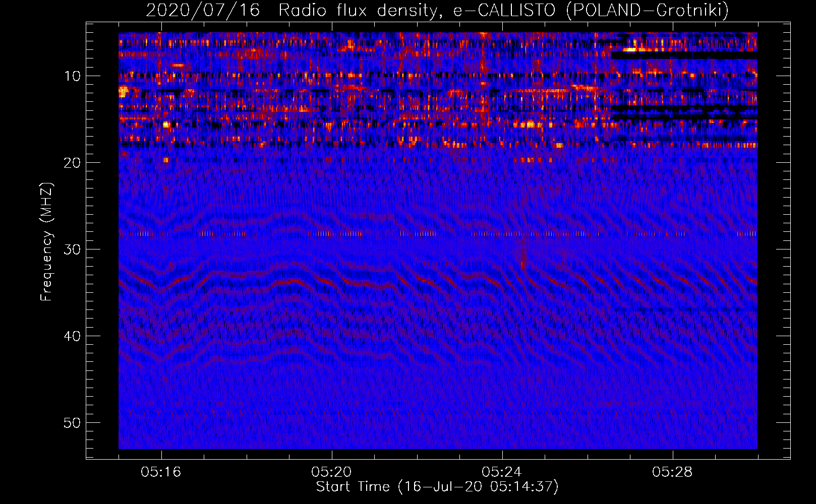The height and width of the screenshot is (504, 816).
Task: Click the 05:24 time tick label
Action: point(502,472)
